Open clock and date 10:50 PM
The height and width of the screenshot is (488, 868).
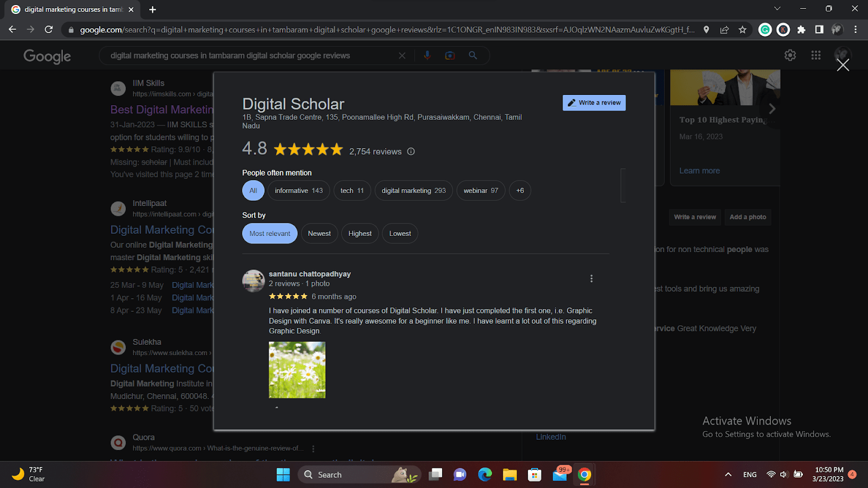point(828,474)
